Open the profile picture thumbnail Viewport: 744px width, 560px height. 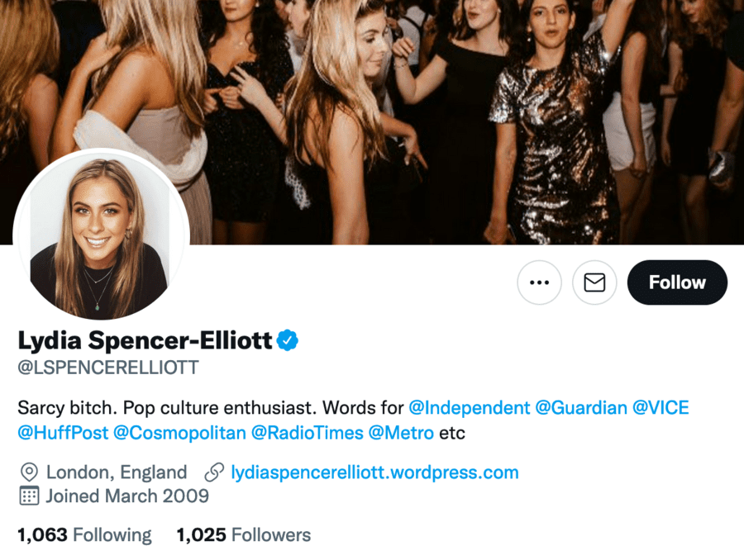(x=101, y=238)
